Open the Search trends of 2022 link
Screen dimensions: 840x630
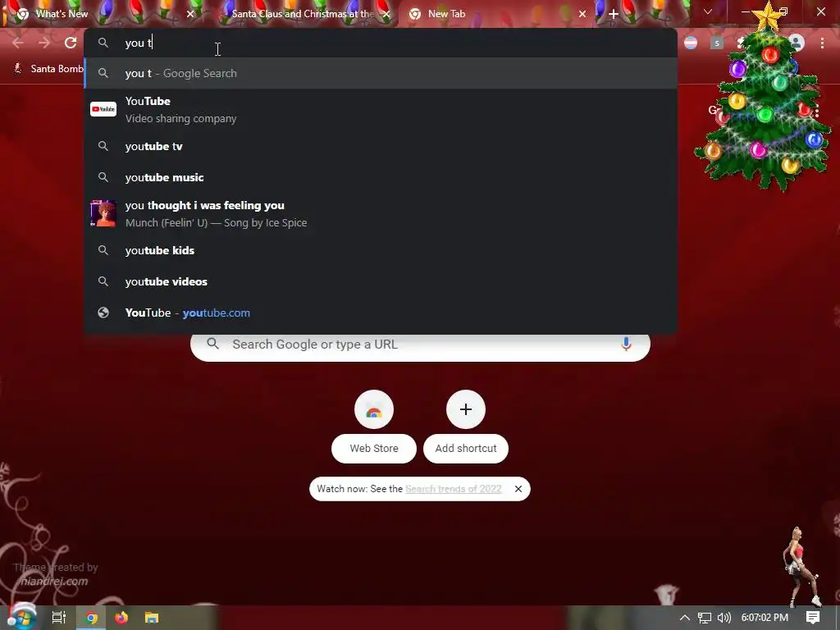(x=453, y=489)
